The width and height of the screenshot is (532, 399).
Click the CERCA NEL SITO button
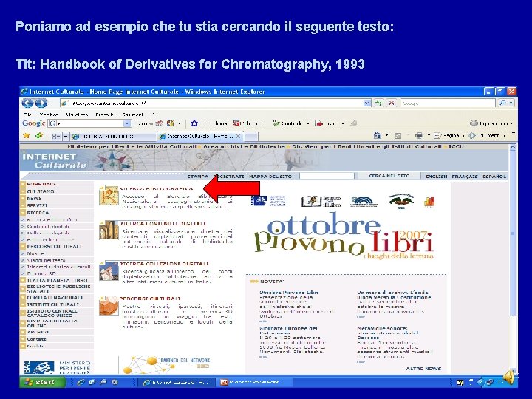(x=389, y=176)
